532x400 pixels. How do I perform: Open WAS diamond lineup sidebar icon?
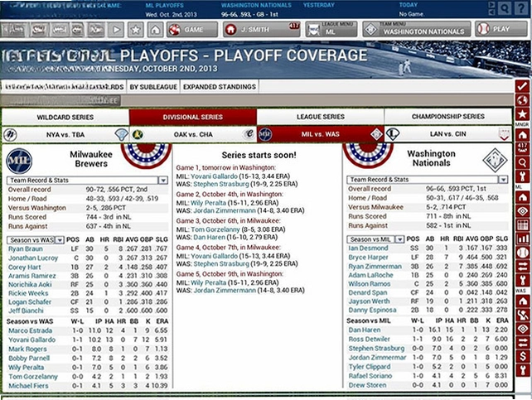(x=523, y=329)
